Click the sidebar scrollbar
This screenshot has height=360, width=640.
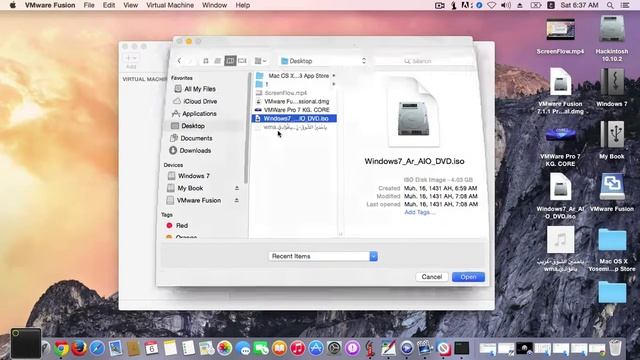pyautogui.click(x=246, y=129)
